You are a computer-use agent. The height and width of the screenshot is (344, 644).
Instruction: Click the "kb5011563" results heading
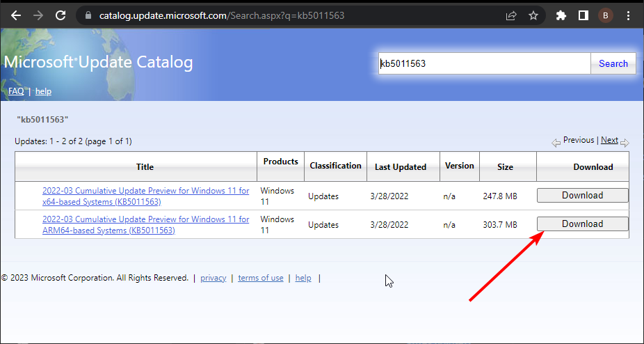(x=42, y=120)
